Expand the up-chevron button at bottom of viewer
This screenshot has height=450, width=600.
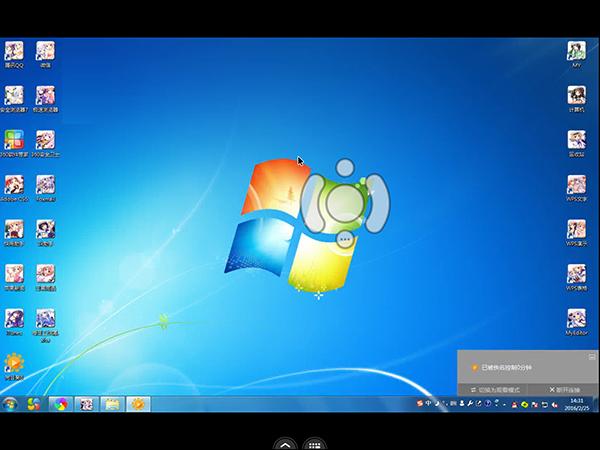tap(285, 444)
